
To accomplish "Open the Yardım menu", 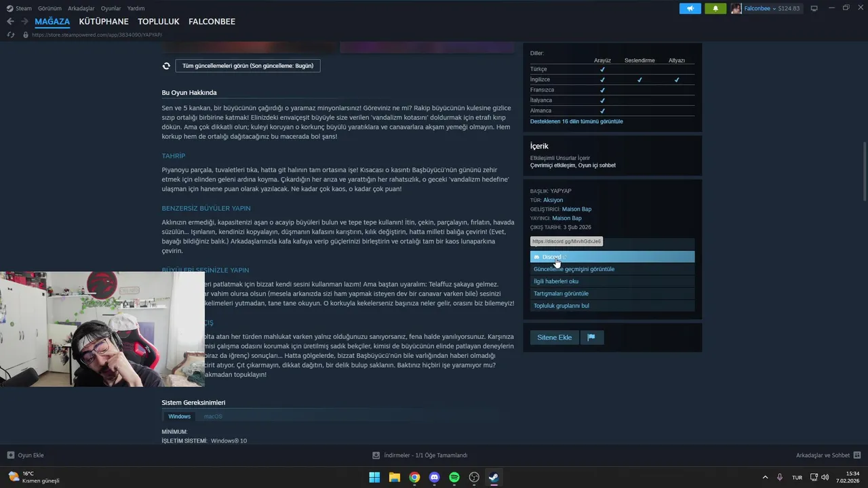I will 136,8.
